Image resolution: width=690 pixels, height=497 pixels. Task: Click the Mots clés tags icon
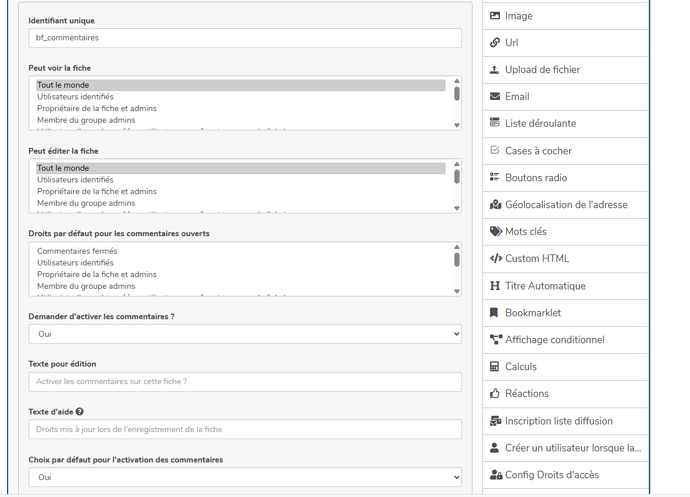tap(495, 232)
